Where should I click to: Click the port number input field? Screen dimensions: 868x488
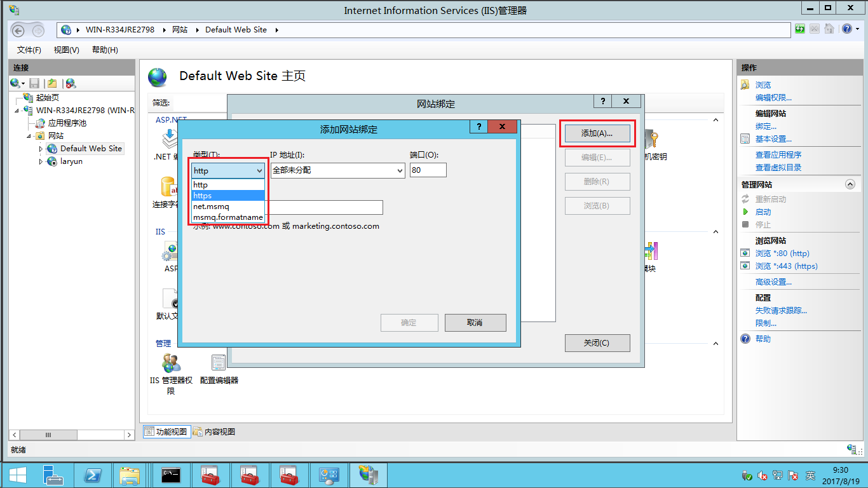pyautogui.click(x=428, y=170)
